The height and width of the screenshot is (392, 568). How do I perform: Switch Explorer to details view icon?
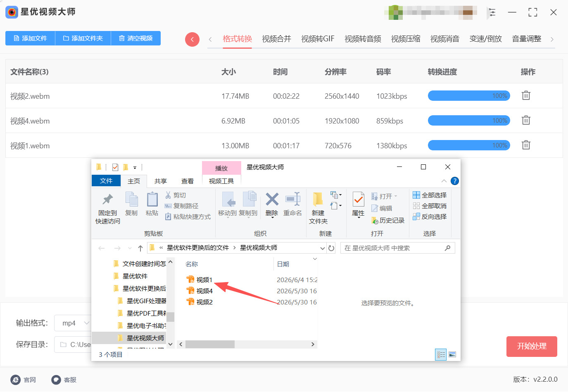coord(441,354)
